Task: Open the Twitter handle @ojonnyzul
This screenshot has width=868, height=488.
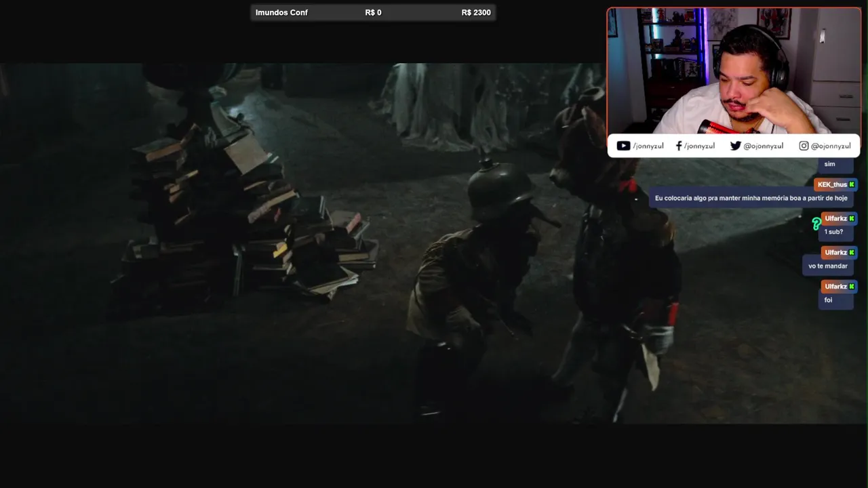Action: coord(763,146)
